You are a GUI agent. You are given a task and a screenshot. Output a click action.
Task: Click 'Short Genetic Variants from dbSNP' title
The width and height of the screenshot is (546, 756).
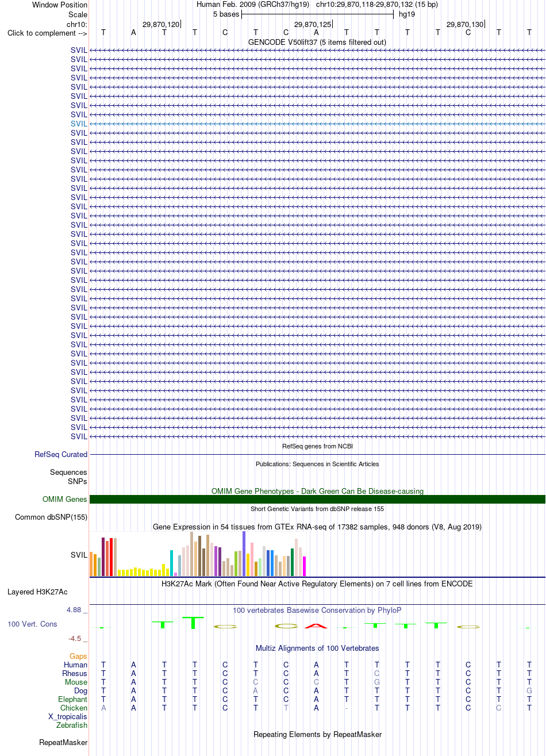coord(317,509)
